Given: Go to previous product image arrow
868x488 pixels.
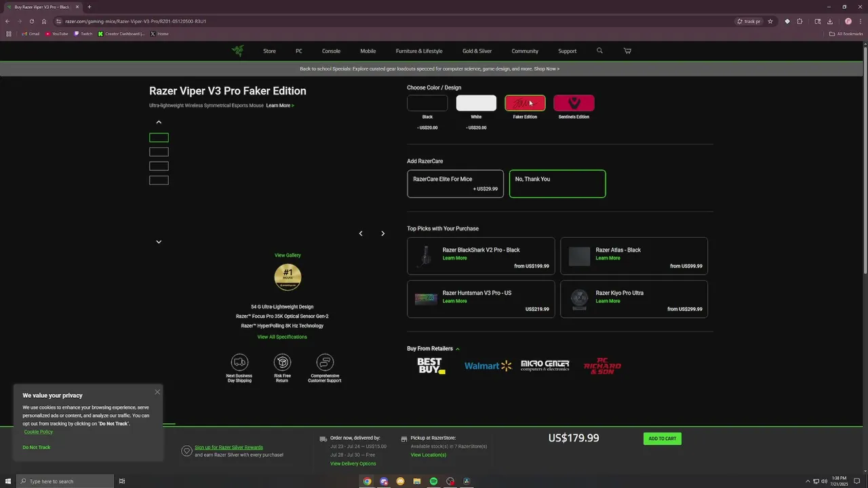Looking at the screenshot, I should [361, 233].
